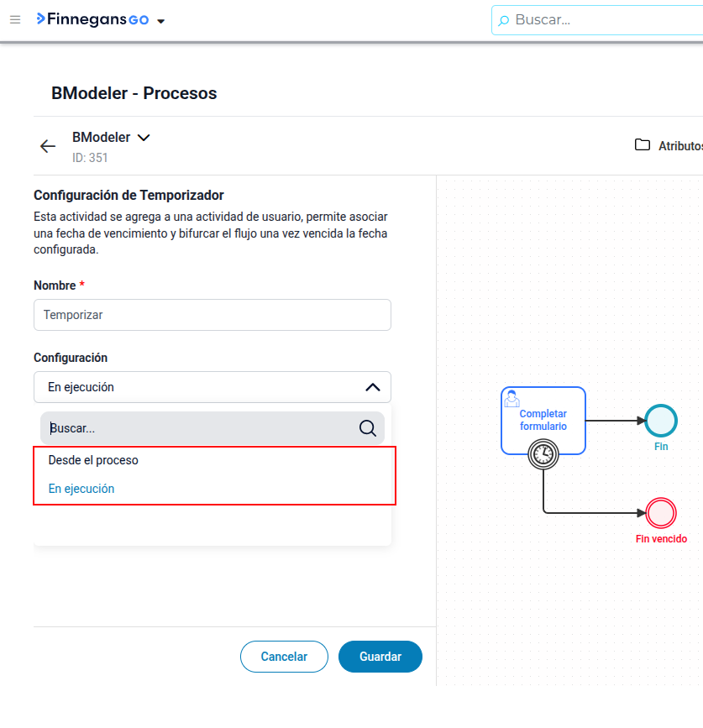Open the dropdown arrow beside the Finnegans GO logo
Image resolution: width=703 pixels, height=728 pixels.
tap(161, 21)
